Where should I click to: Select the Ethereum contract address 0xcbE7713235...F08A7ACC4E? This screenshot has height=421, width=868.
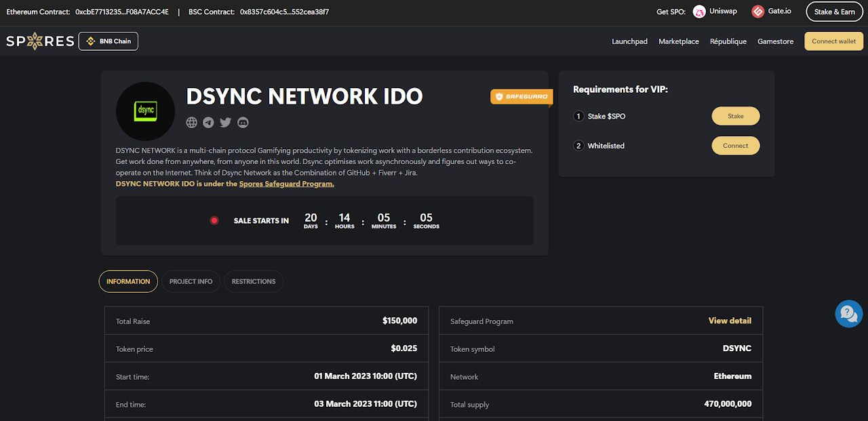[x=122, y=12]
